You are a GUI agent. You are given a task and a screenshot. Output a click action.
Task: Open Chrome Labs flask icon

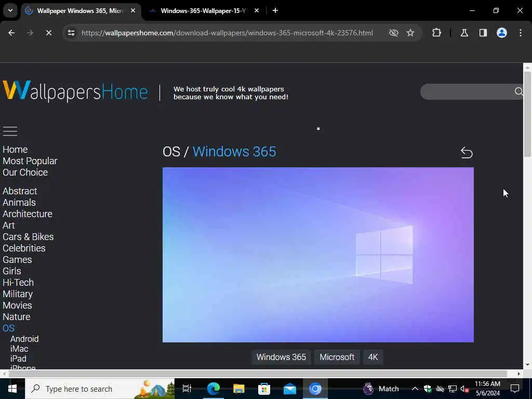(464, 33)
